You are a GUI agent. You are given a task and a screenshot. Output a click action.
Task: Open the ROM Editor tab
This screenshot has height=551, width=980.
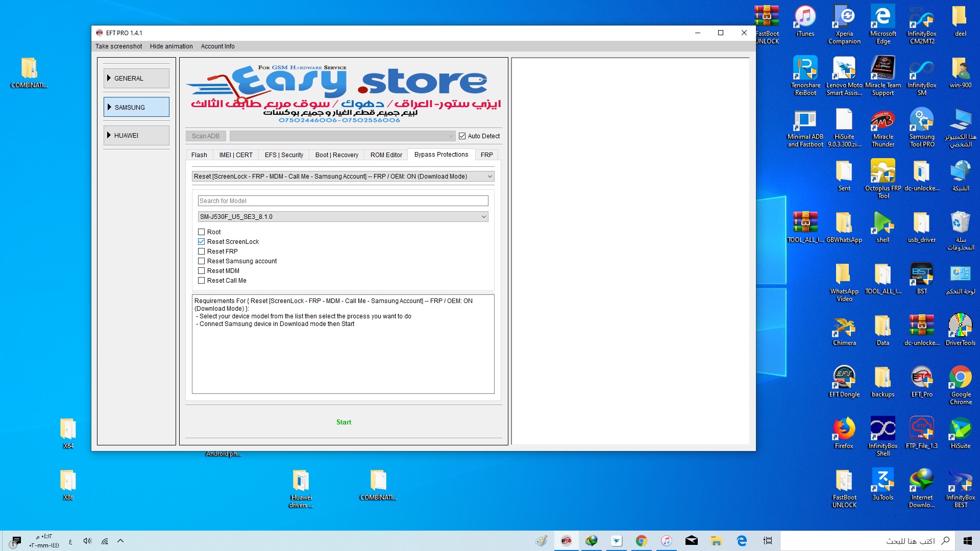click(x=386, y=155)
